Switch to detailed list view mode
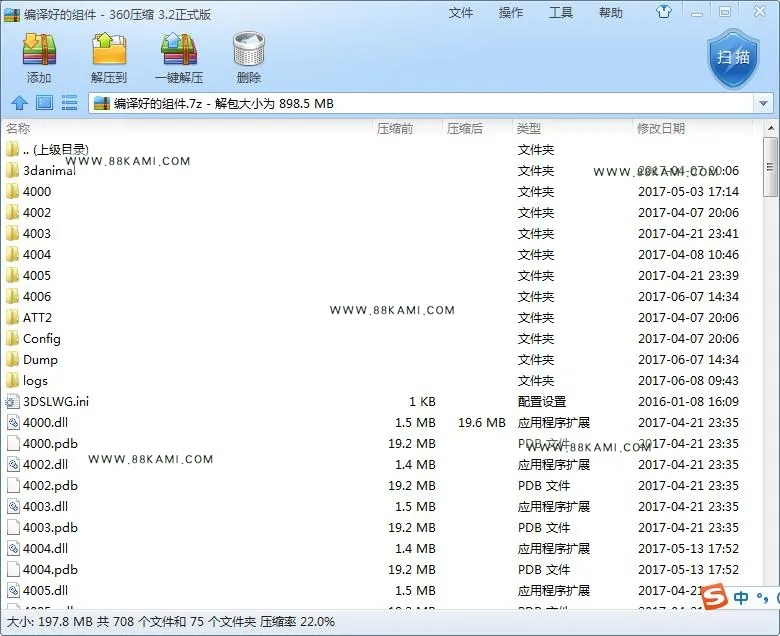780x636 pixels. 69,103
